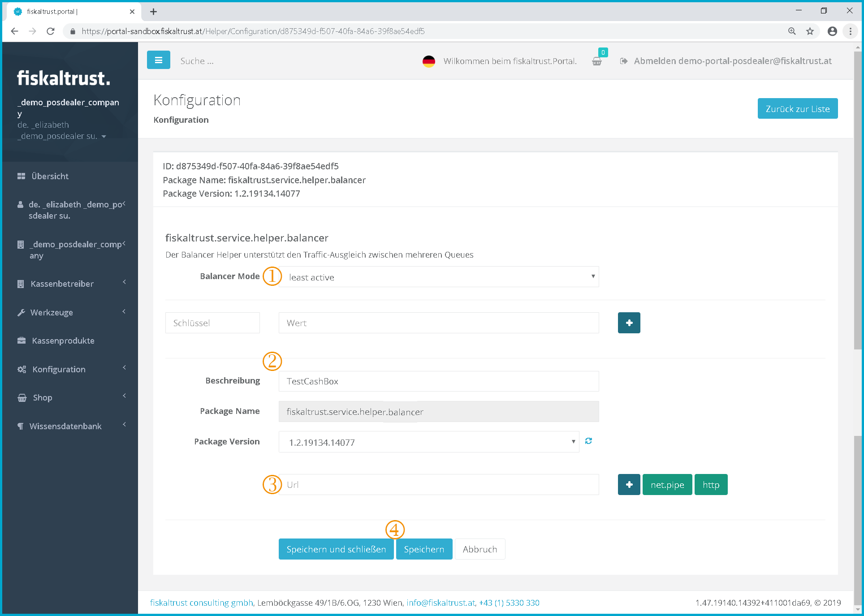Screen dimensions: 864x616
Task: Open browser profile account icon
Action: (832, 31)
